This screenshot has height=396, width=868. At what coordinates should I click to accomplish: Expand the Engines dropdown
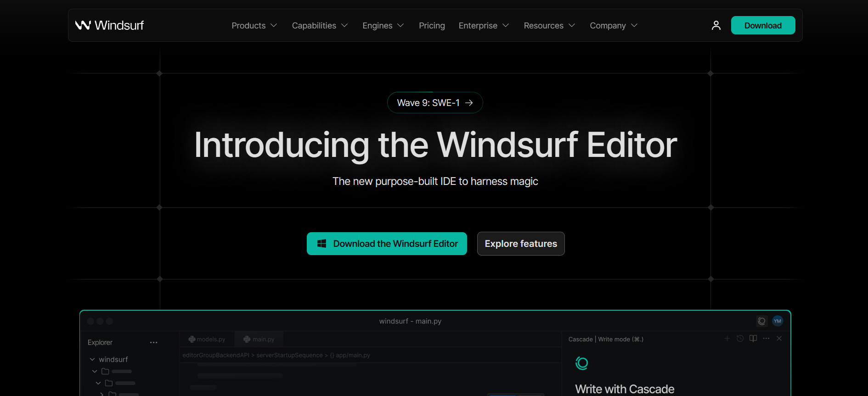tap(383, 26)
